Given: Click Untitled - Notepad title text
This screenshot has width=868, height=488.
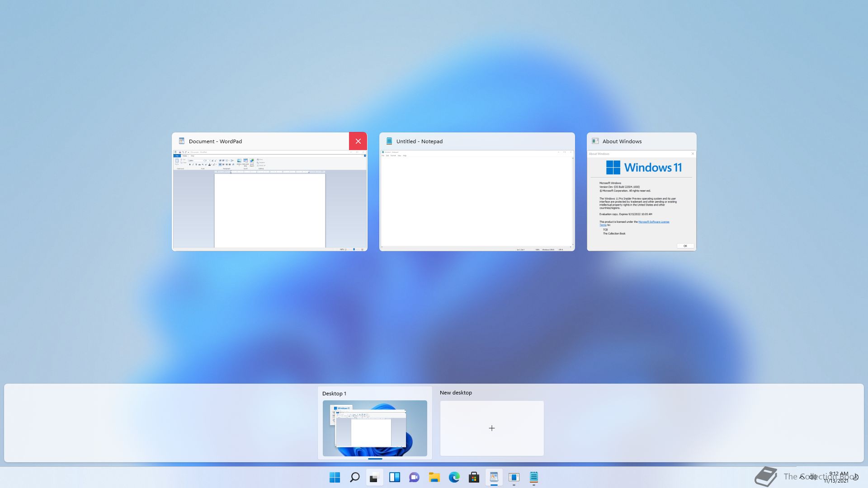Looking at the screenshot, I should [420, 141].
